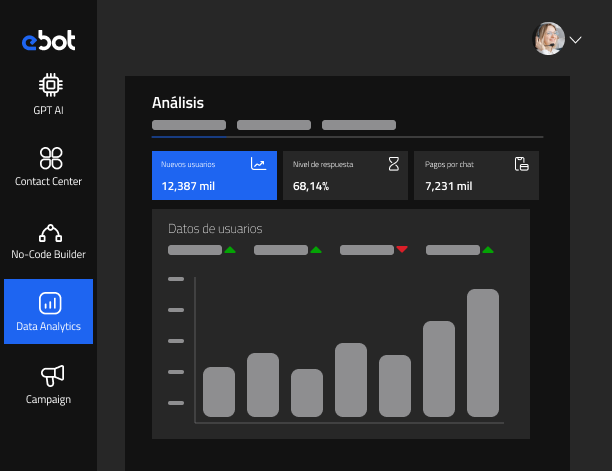The width and height of the screenshot is (612, 471).
Task: Click the eBot logo in the sidebar
Action: tap(48, 41)
